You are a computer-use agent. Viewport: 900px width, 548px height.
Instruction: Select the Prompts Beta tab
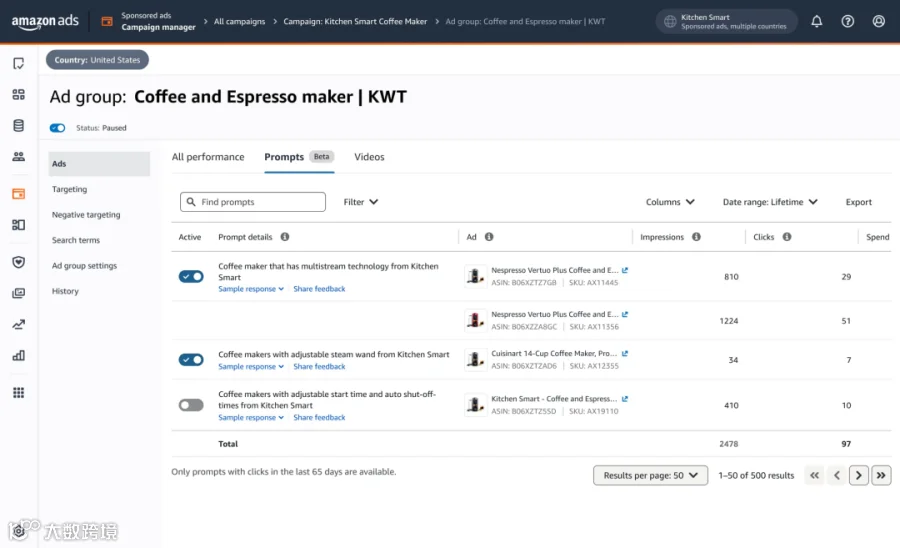click(298, 157)
